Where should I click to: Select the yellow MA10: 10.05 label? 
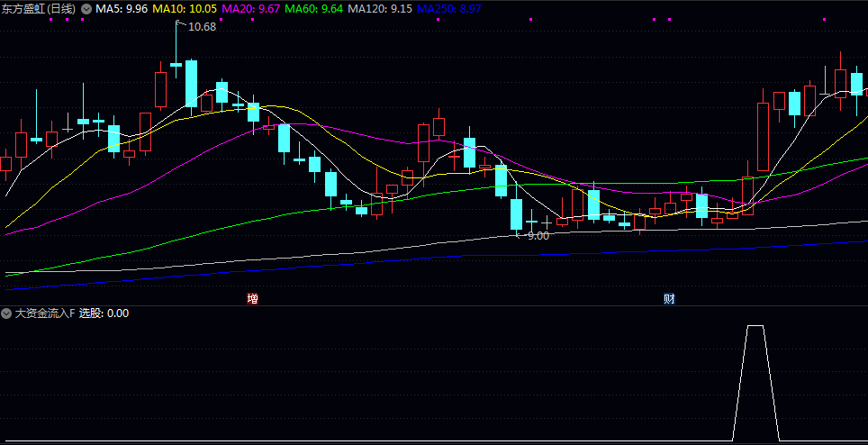click(x=185, y=8)
